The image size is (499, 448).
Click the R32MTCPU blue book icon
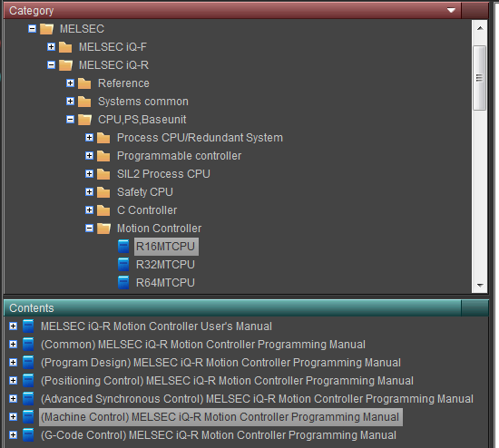click(x=123, y=265)
